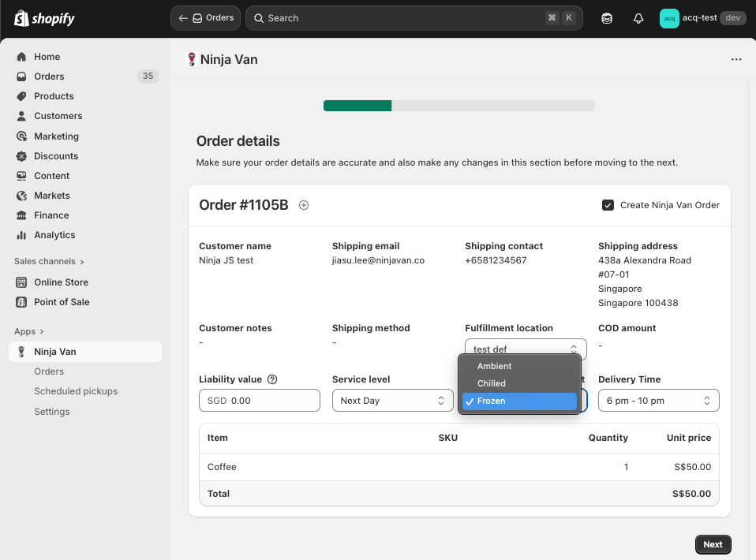Select the Frozen option in the dropdown list
The width and height of the screenshot is (756, 560).
(520, 401)
